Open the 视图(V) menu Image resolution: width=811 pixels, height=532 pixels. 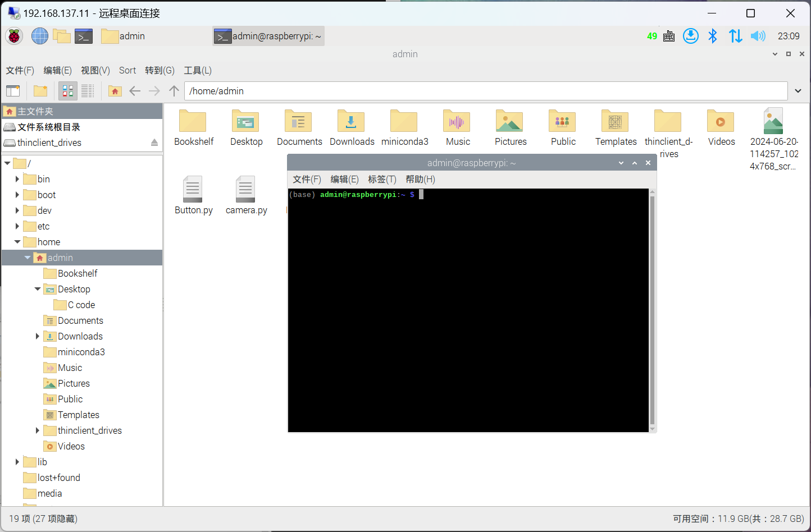(95, 70)
